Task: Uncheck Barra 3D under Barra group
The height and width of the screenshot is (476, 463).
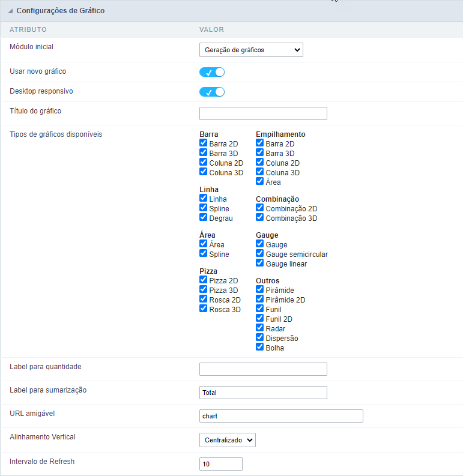Action: tap(203, 152)
